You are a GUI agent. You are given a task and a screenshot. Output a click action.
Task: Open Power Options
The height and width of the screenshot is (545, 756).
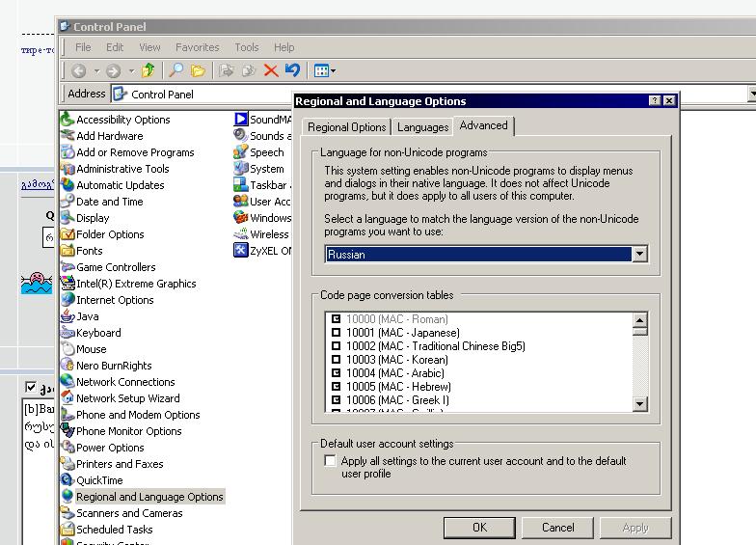[x=102, y=448]
